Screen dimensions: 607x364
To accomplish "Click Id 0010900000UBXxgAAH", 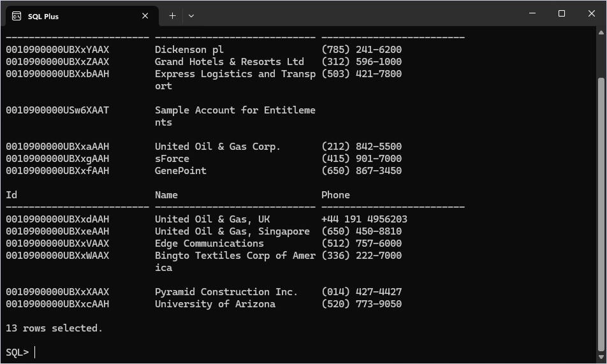I will point(57,158).
